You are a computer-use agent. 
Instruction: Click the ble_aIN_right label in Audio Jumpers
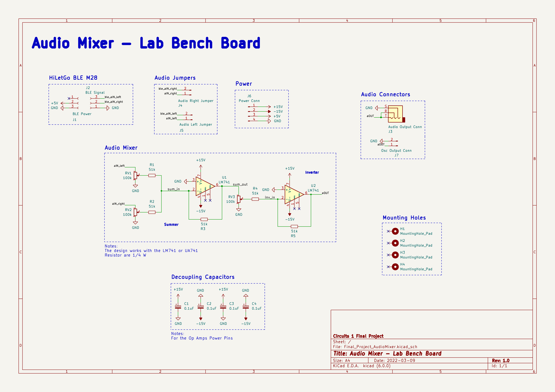tap(168, 89)
